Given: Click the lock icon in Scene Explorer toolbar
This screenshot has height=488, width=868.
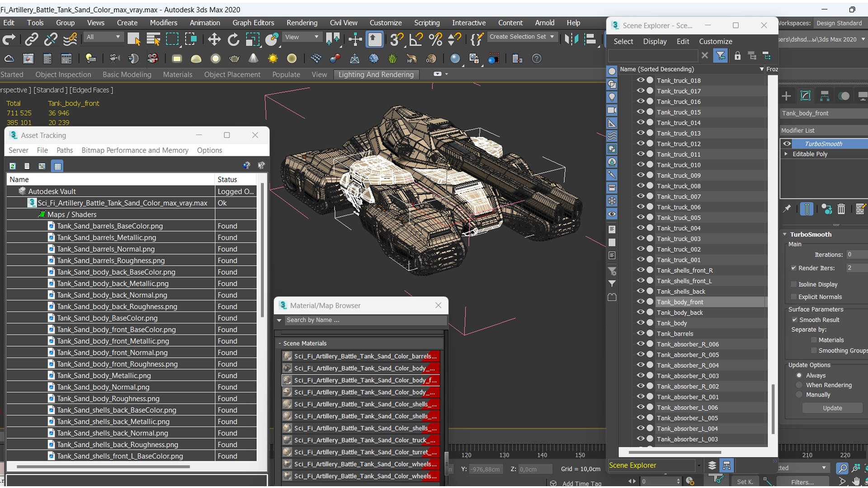Looking at the screenshot, I should click(x=737, y=56).
